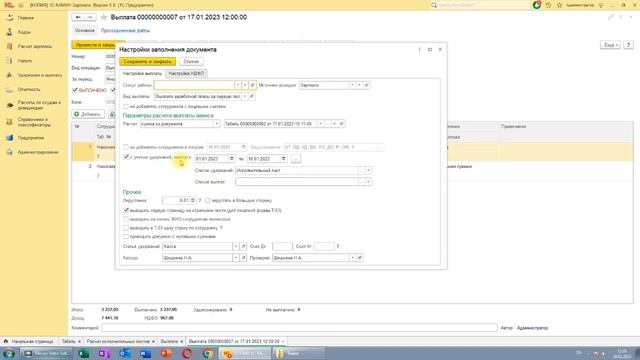Open the calendar for start date 01.01.2023
This screenshot has width=640, height=360.
point(231,158)
